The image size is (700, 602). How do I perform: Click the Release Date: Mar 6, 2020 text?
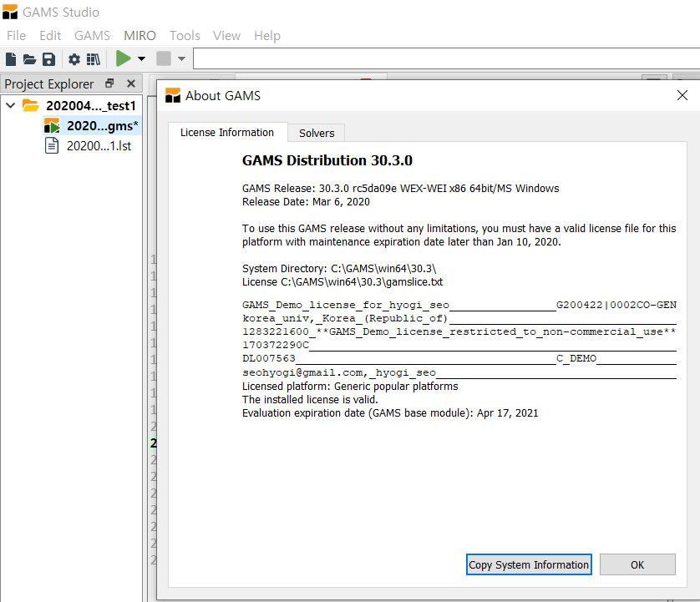[x=306, y=202]
